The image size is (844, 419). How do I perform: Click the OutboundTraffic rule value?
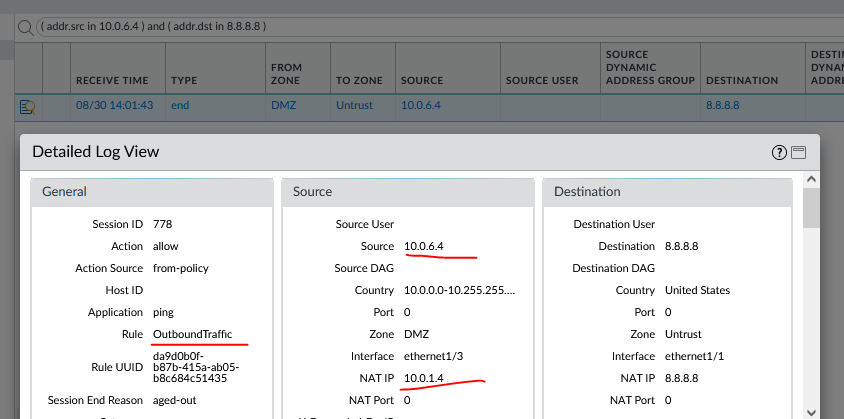click(198, 334)
